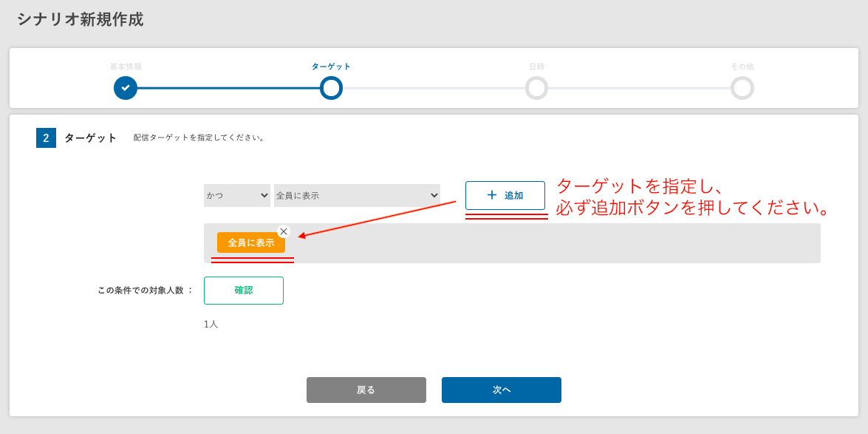Select the ターゲット step label

click(331, 67)
